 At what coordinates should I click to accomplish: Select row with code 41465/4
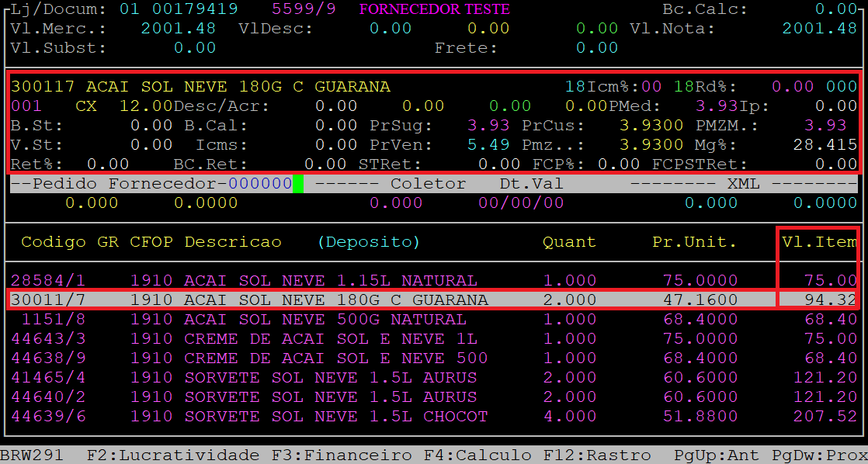[x=433, y=378]
